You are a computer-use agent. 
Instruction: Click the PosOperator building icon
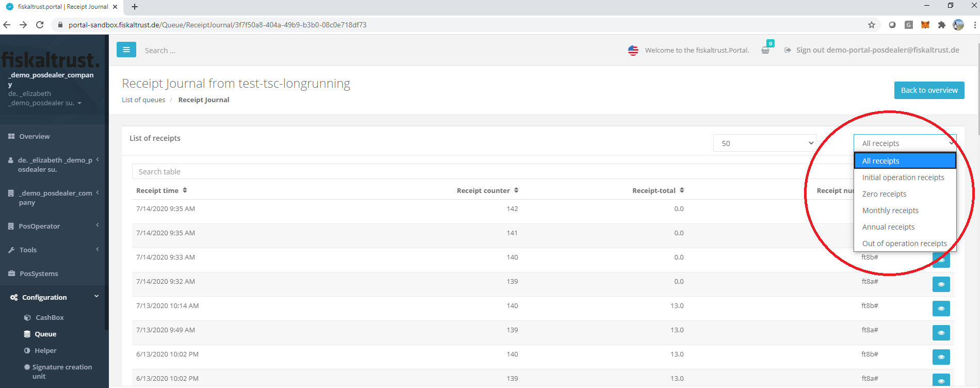coord(11,226)
